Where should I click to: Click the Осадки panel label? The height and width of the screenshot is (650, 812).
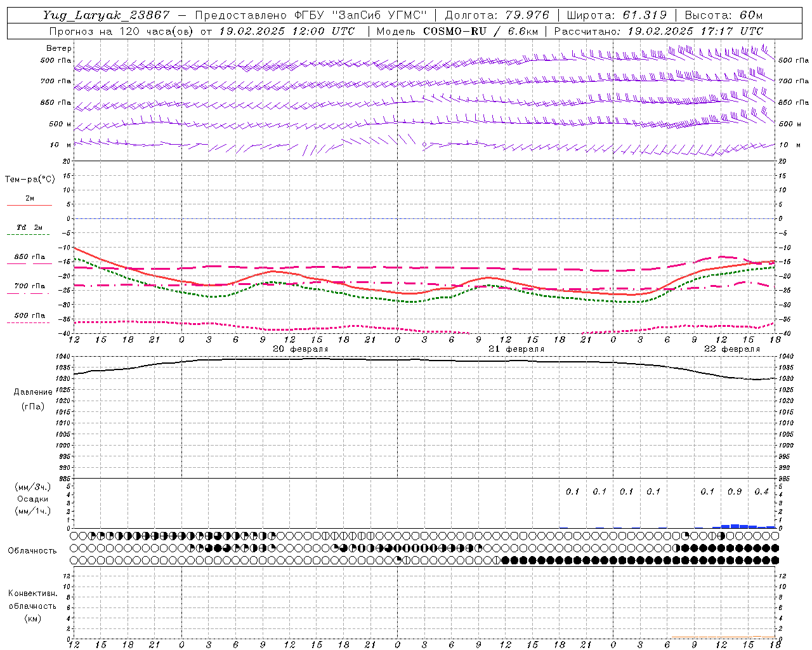[33, 499]
